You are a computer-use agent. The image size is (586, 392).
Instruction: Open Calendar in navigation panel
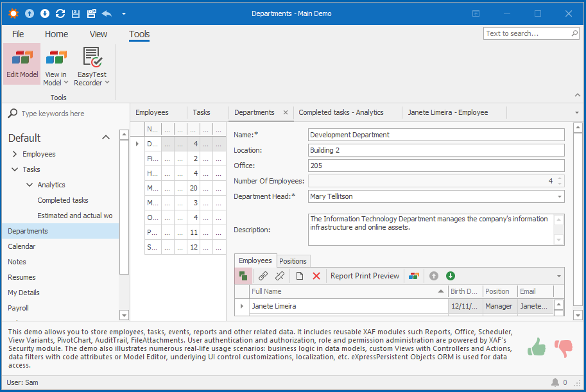click(22, 246)
